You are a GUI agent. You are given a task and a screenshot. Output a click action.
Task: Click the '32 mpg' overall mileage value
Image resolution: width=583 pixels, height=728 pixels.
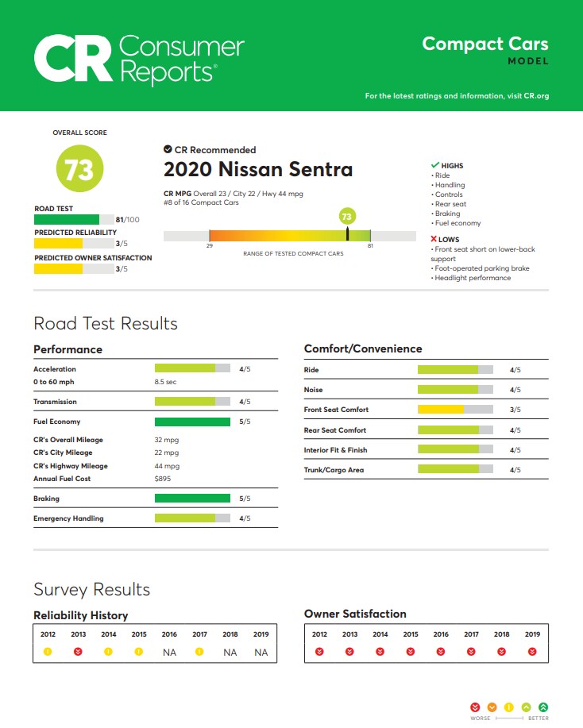click(x=166, y=440)
